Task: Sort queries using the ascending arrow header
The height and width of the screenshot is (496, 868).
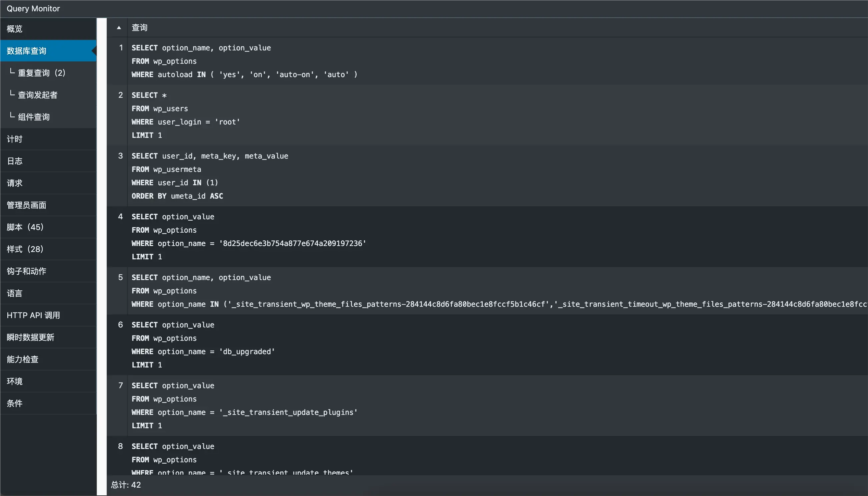Action: click(118, 28)
